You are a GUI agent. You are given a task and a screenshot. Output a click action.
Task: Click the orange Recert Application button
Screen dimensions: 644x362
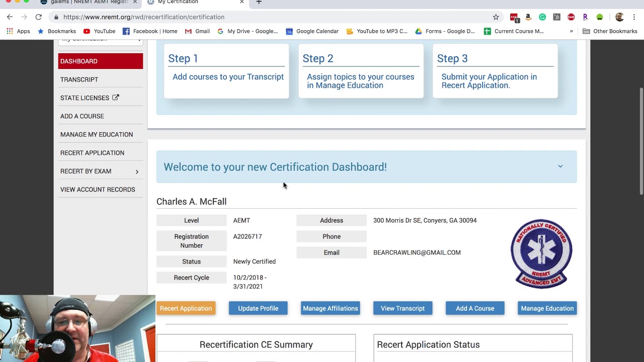pos(186,309)
